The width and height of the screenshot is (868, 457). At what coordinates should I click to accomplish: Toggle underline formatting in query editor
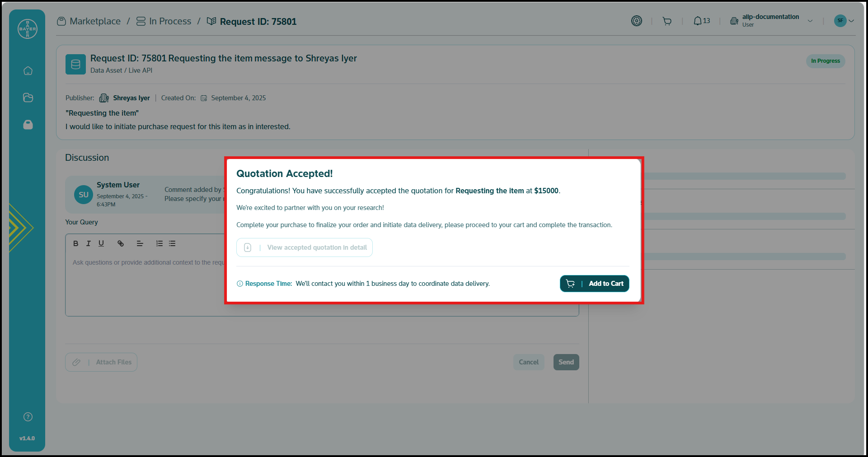(101, 243)
